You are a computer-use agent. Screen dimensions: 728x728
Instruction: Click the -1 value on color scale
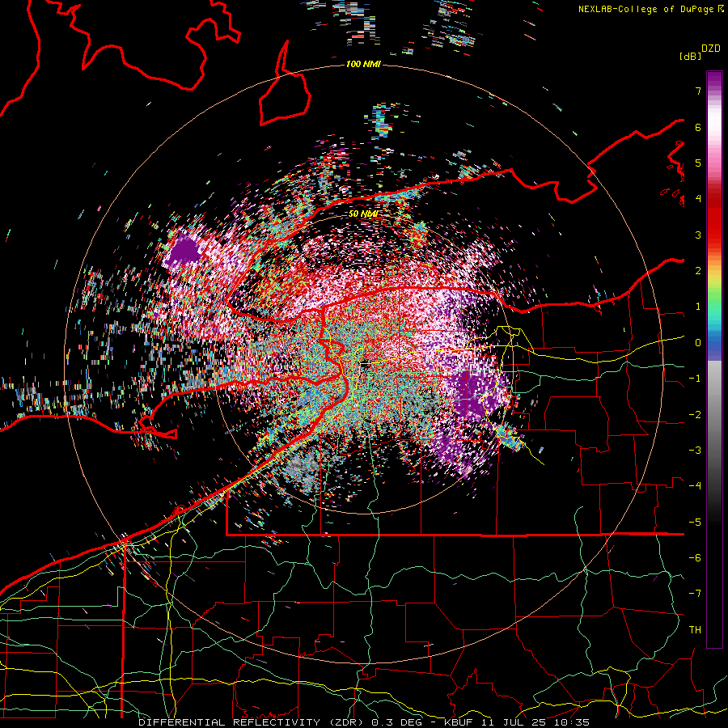(695, 379)
